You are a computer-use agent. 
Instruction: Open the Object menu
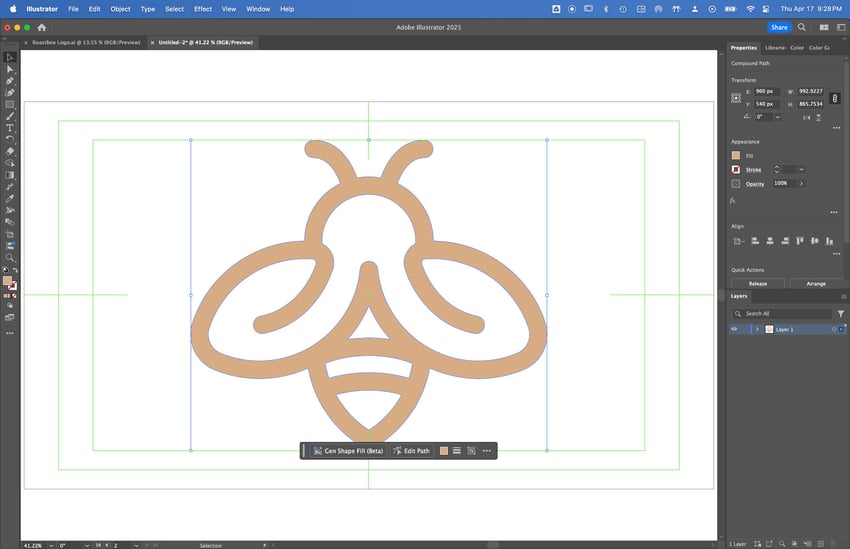click(120, 9)
